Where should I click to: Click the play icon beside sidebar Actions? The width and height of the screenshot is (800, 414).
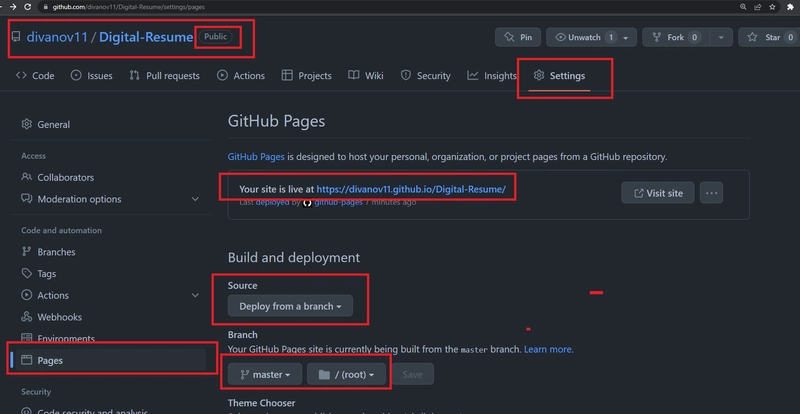click(x=27, y=295)
